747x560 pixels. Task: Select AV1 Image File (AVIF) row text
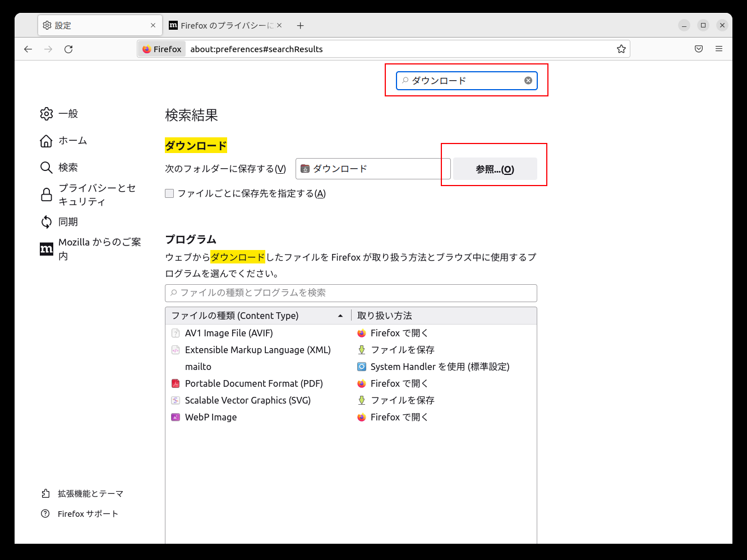tap(229, 333)
